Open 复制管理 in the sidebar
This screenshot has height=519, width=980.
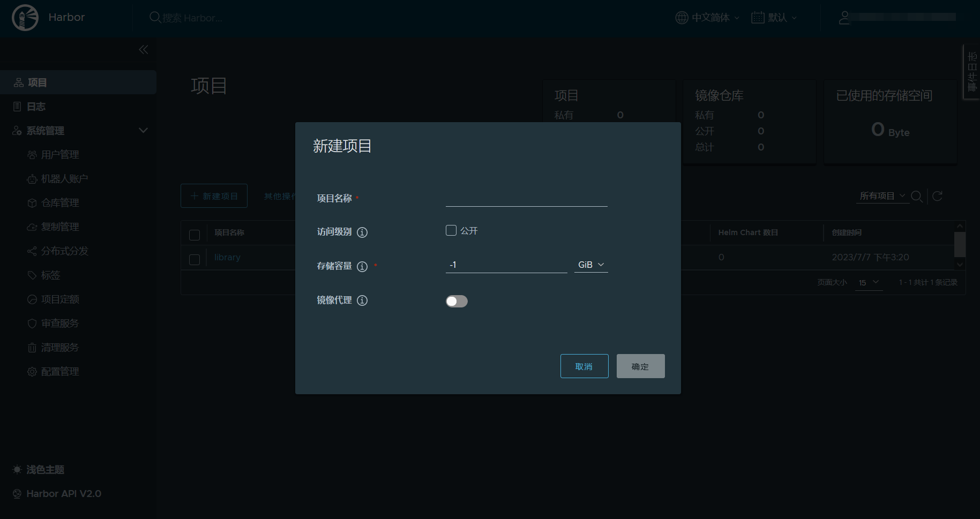tap(60, 227)
